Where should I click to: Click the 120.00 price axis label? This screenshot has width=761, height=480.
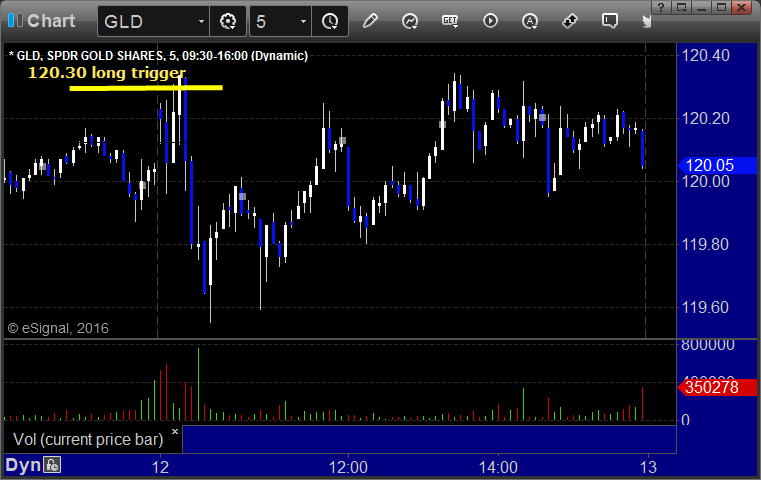click(705, 182)
